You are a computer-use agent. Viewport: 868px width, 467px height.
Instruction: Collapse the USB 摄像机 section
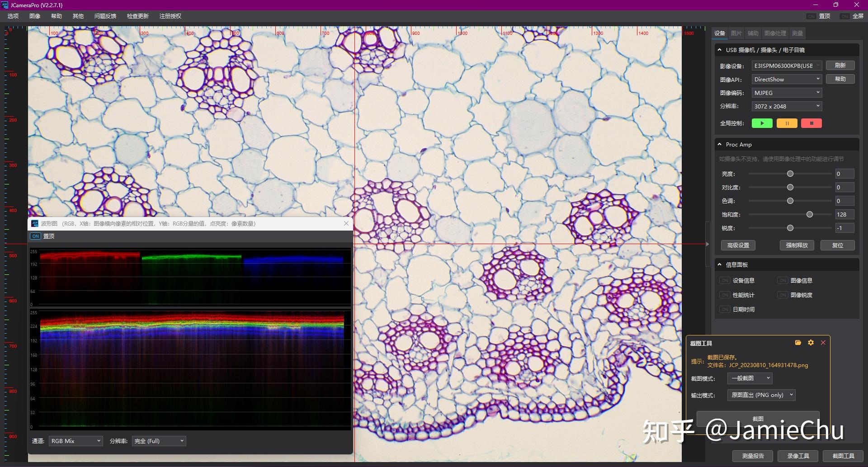point(720,50)
